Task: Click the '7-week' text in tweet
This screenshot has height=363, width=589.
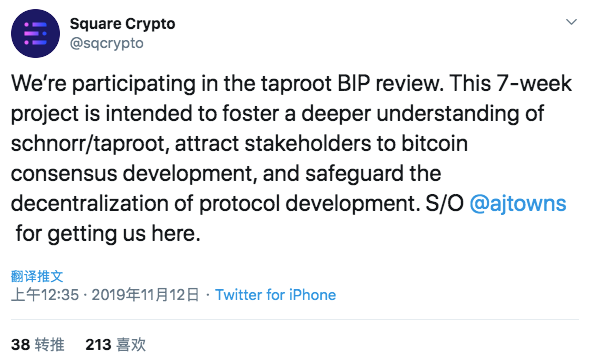Action: coord(534,83)
